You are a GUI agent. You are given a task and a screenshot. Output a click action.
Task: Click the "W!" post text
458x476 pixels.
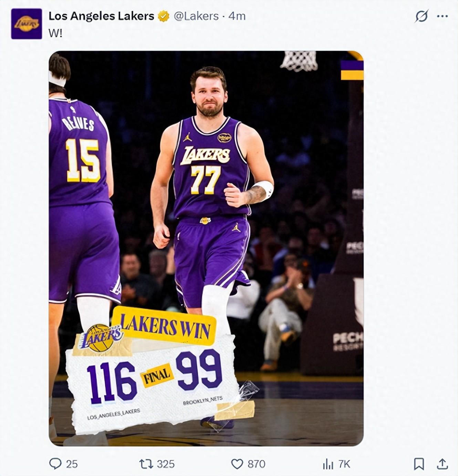55,33
